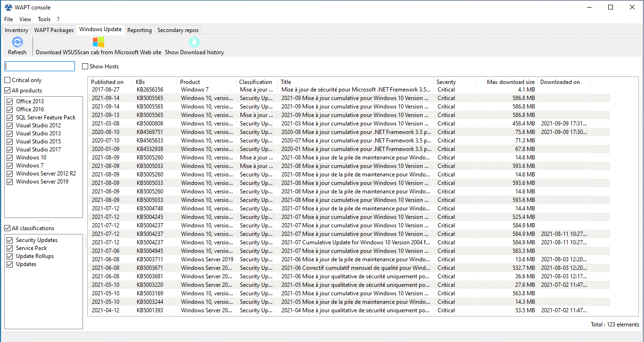Screen dimensions: 644x342
Task: Sort by the Max download size column
Action: (506, 82)
